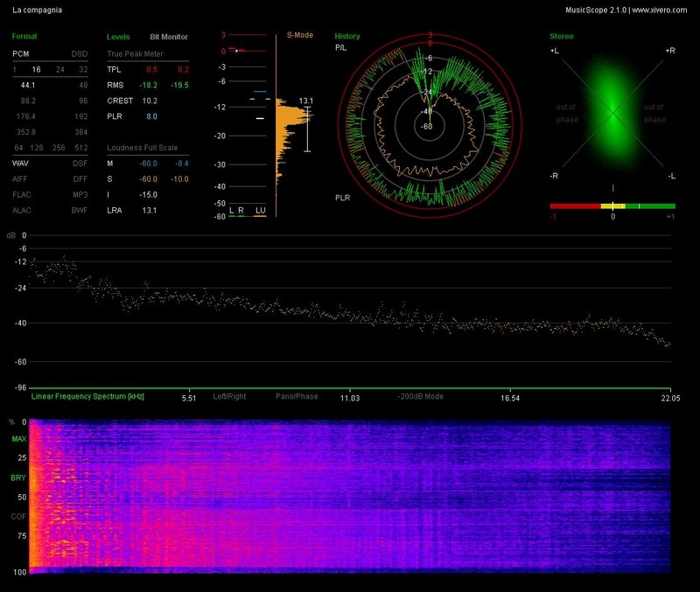Image resolution: width=700 pixels, height=592 pixels.
Task: Click the Stereo panel title
Action: tap(562, 36)
